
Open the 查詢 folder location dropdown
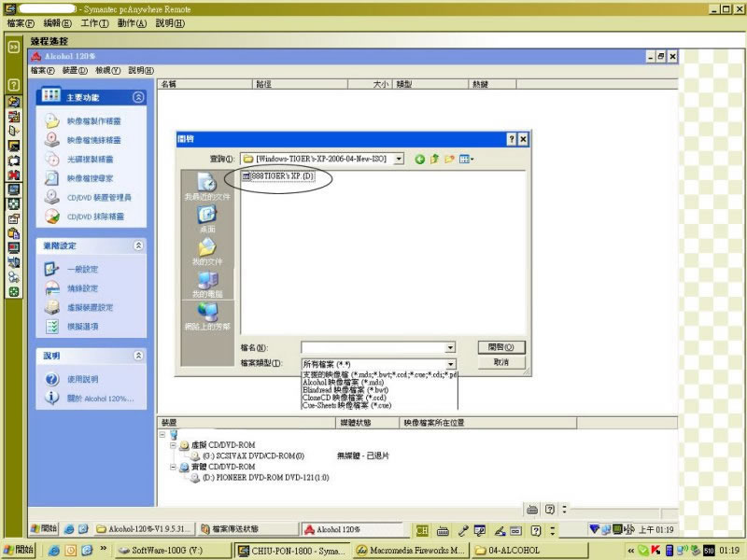399,159
